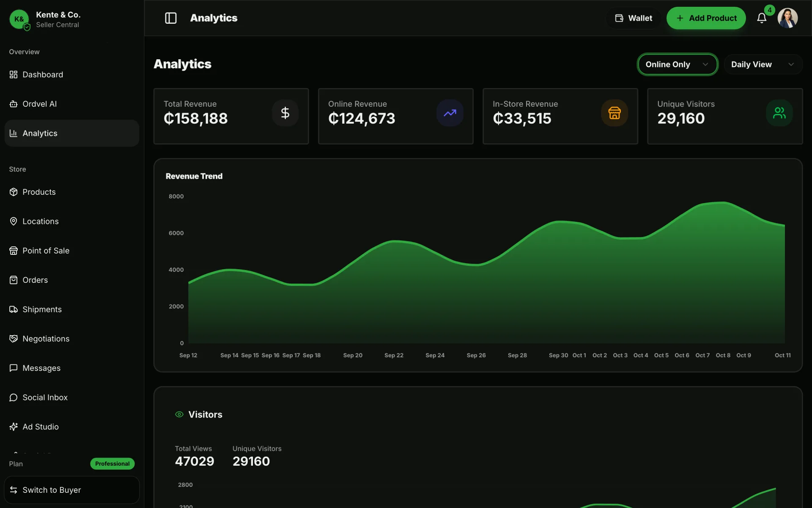Open Shipments page

coord(72,309)
